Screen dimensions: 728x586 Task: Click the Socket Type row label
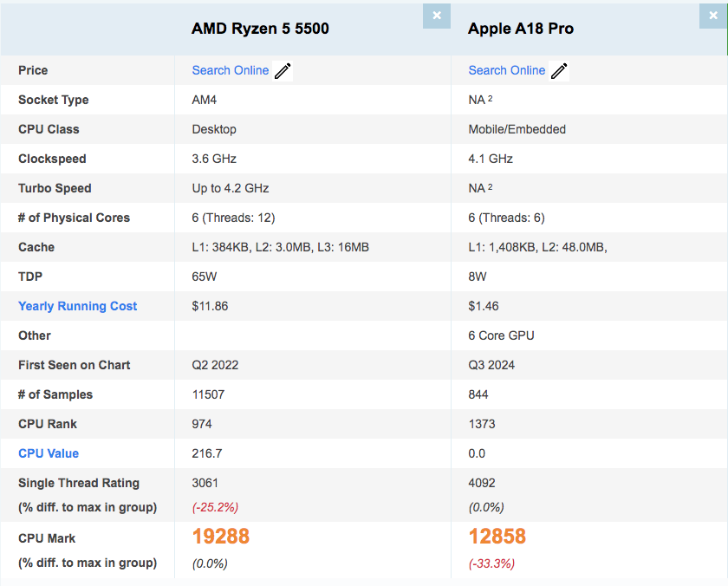[54, 101]
